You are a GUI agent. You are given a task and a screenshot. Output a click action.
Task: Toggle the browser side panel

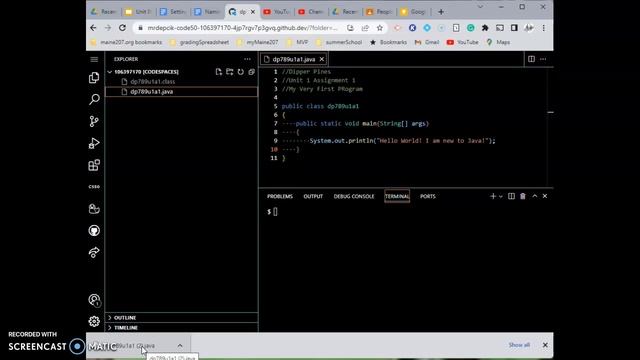click(514, 28)
